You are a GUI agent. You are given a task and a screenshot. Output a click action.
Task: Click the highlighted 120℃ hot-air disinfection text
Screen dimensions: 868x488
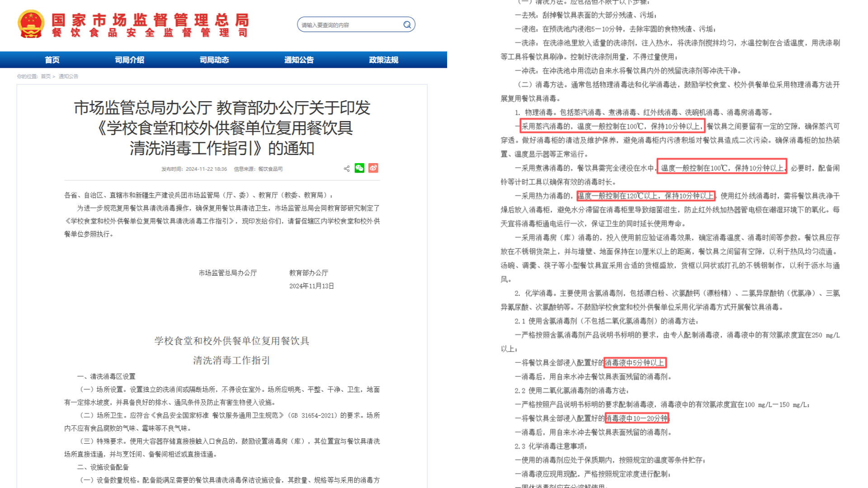pyautogui.click(x=646, y=196)
